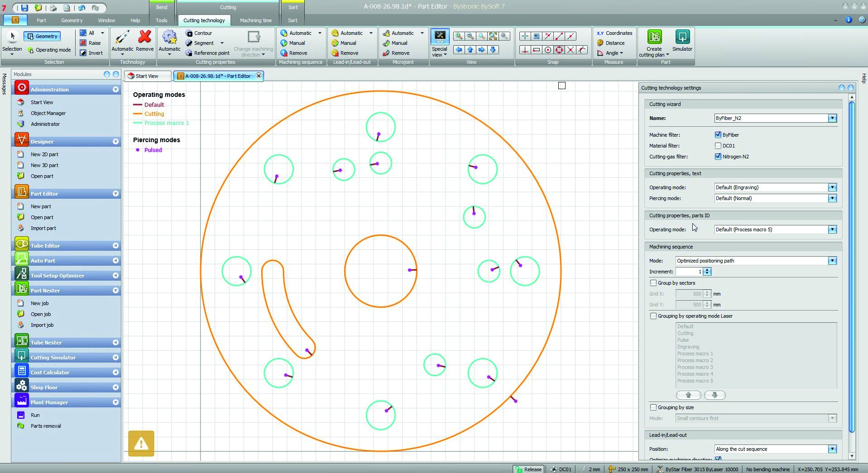868x473 pixels.
Task: Switch to the Start View tab
Action: [148, 76]
